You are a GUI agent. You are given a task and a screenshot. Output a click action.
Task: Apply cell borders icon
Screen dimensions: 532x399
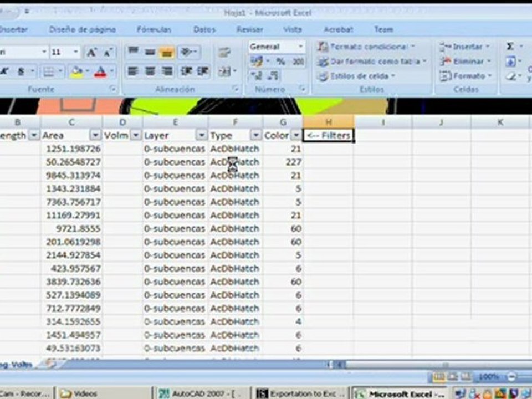click(x=49, y=71)
